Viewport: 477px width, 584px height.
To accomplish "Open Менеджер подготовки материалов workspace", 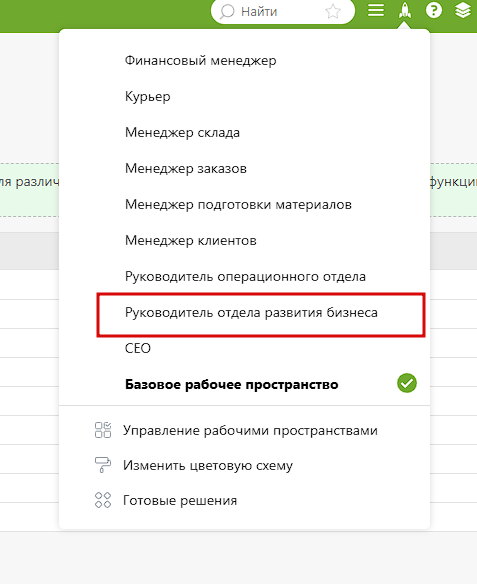I will click(x=238, y=204).
